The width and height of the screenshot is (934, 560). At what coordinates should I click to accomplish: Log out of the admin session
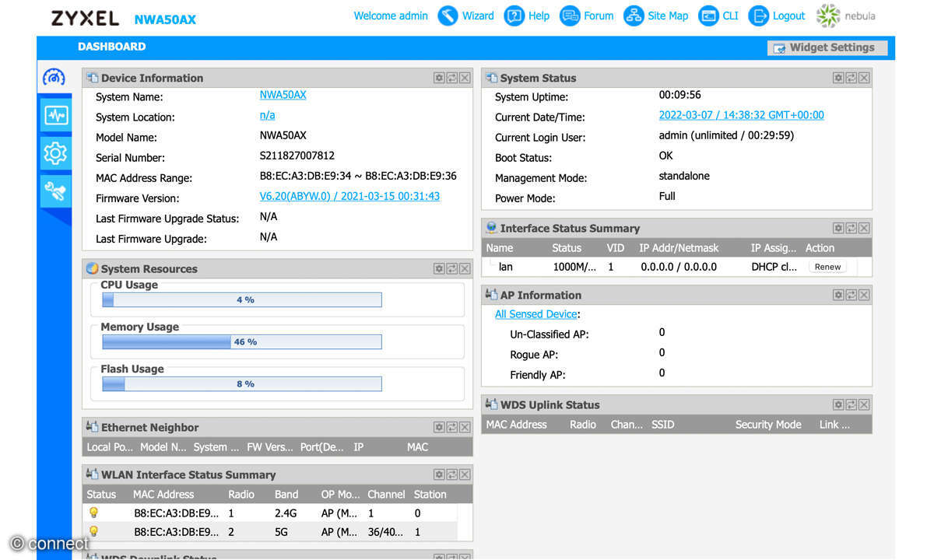click(777, 16)
